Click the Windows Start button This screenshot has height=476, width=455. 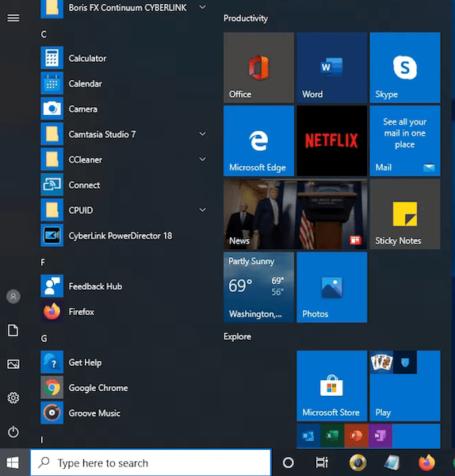pyautogui.click(x=13, y=463)
